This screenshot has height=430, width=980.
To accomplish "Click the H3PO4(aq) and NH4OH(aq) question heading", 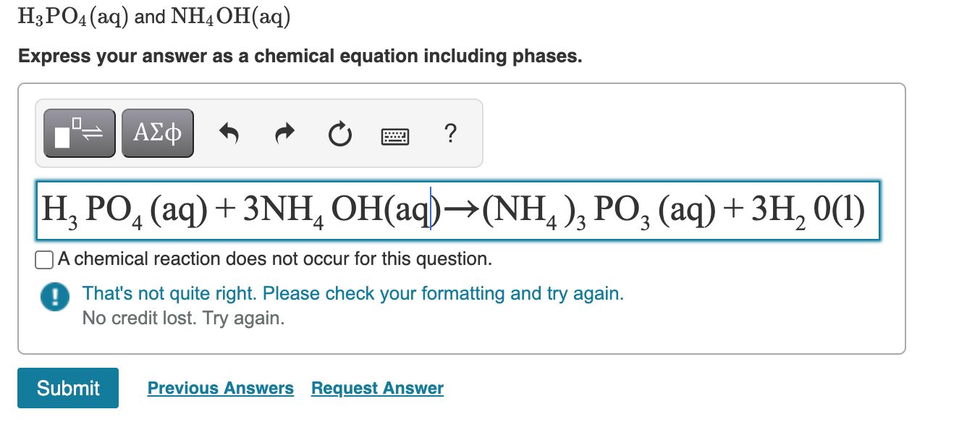I will pos(155,17).
